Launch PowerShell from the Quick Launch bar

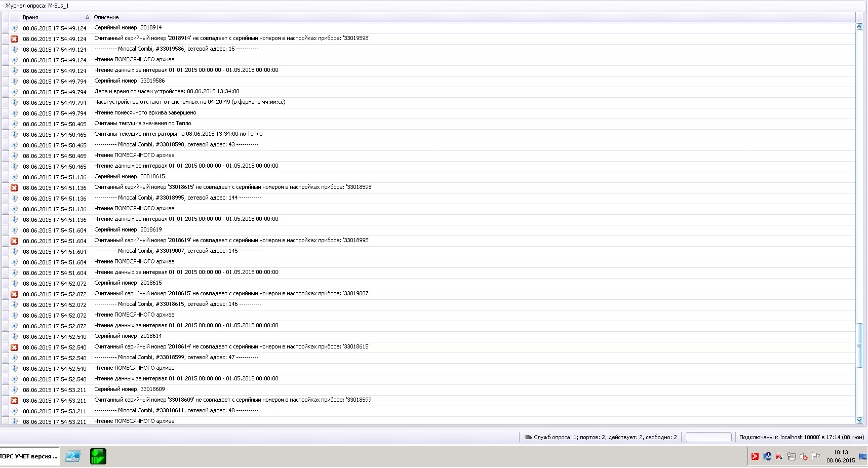(x=72, y=456)
